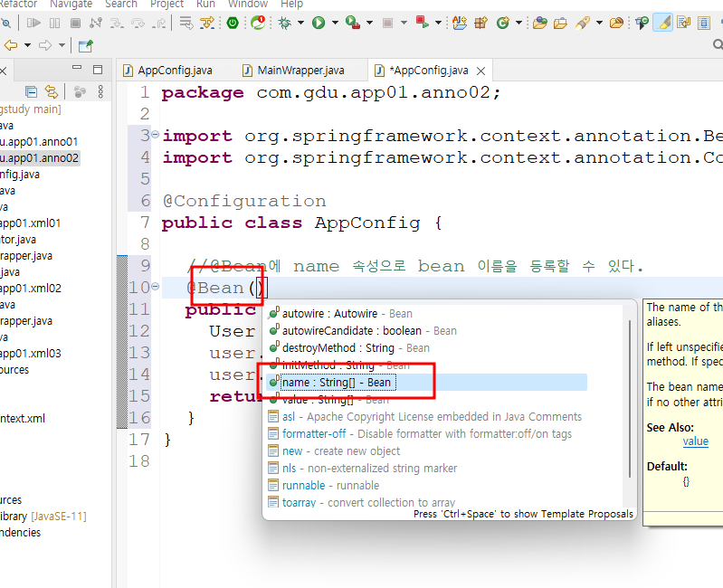Screen dimensions: 723x588
Task: Click the New Java Package icon
Action: pos(480,22)
